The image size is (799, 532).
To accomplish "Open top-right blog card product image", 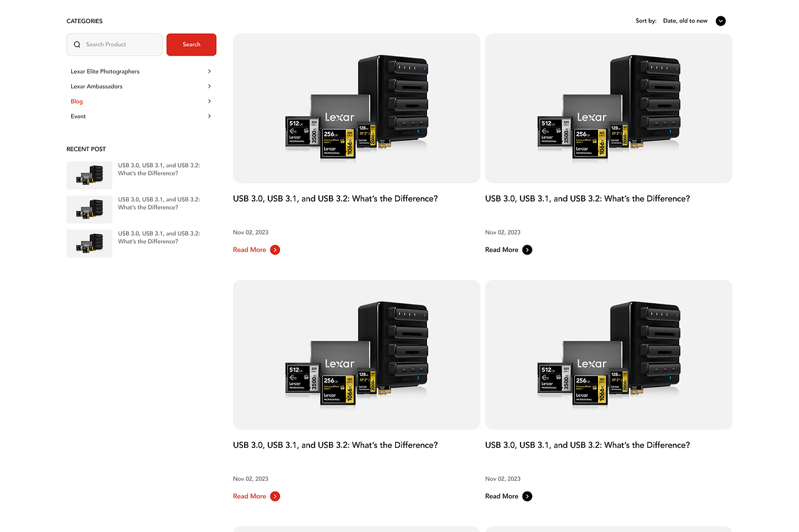I will (x=609, y=109).
